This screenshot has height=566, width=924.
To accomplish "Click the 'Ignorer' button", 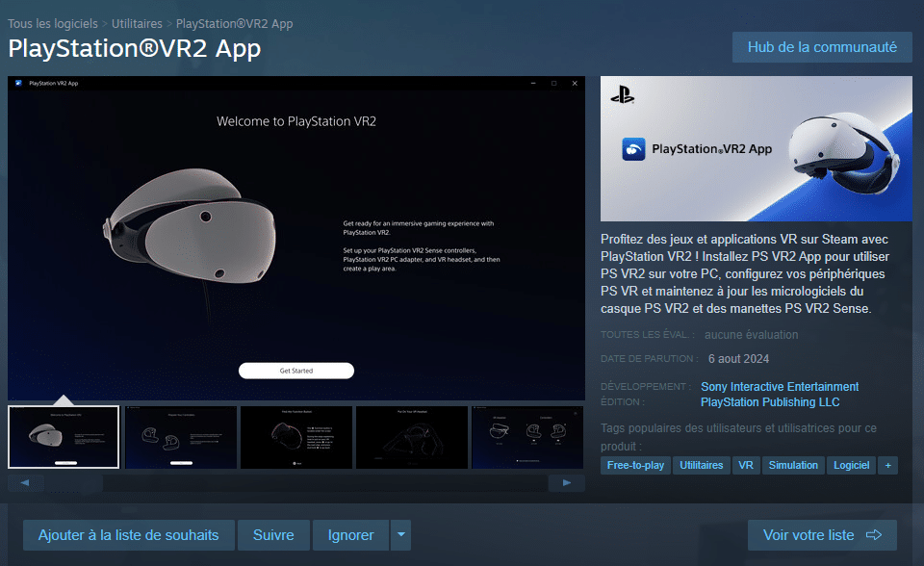I will (x=350, y=535).
